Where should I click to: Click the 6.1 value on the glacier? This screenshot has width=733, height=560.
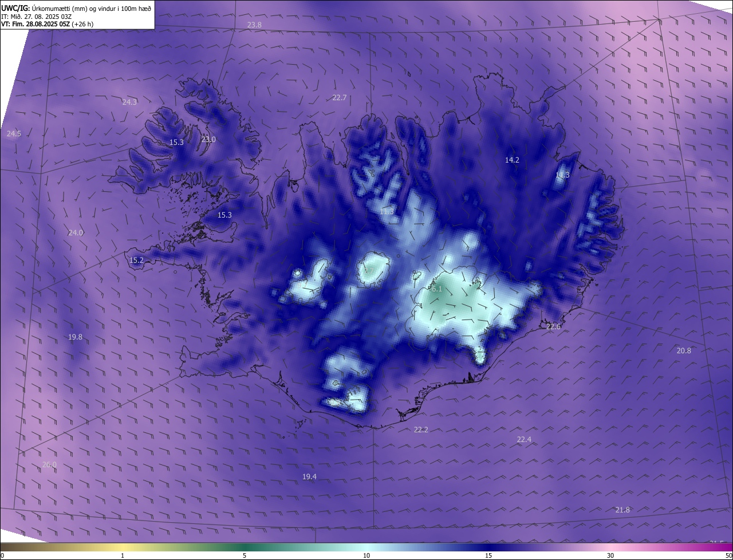[x=436, y=289]
